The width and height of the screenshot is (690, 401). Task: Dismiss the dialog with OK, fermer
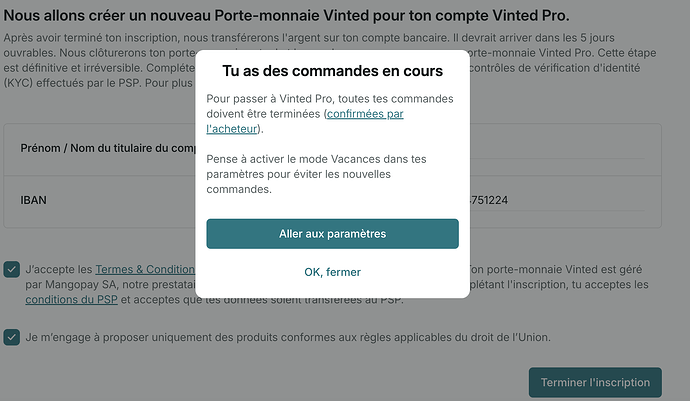pyautogui.click(x=332, y=272)
